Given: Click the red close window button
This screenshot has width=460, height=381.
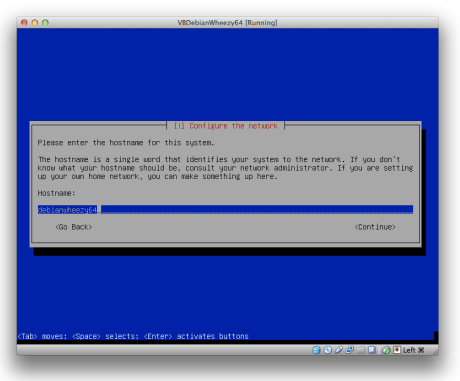Looking at the screenshot, I should (24, 22).
